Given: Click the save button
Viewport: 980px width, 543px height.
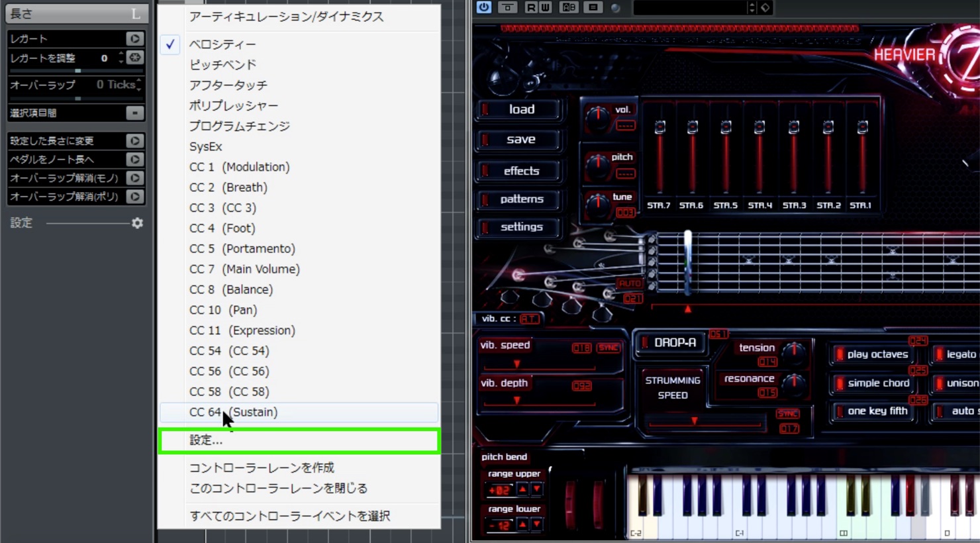Looking at the screenshot, I should 520,139.
